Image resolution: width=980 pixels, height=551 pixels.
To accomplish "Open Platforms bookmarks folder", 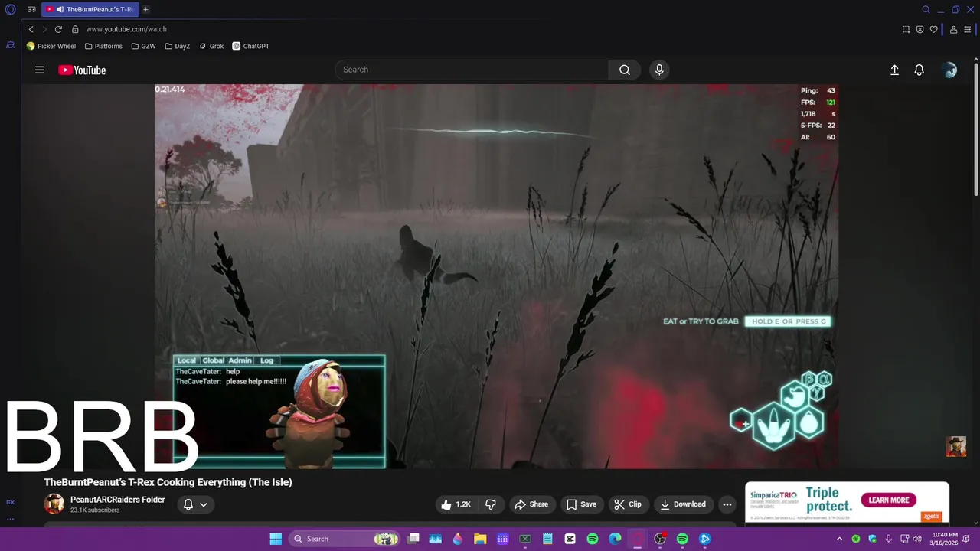I will (103, 46).
